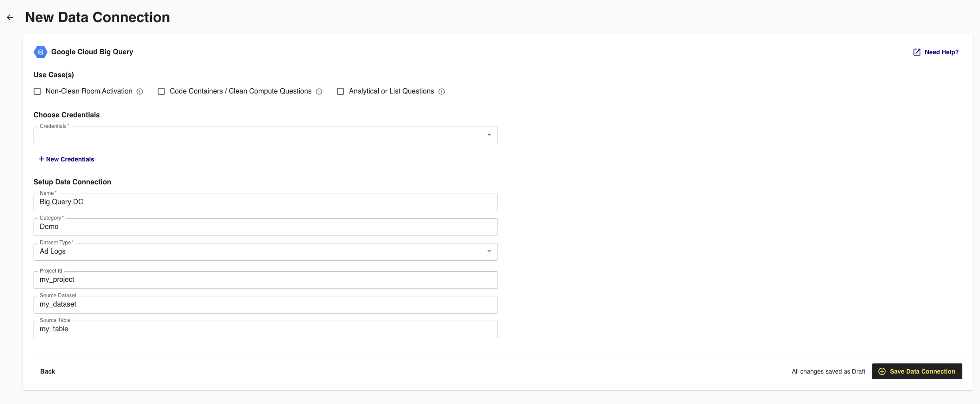Click the Google Cloud Big Query logo icon
This screenshot has height=404, width=980.
[41, 52]
